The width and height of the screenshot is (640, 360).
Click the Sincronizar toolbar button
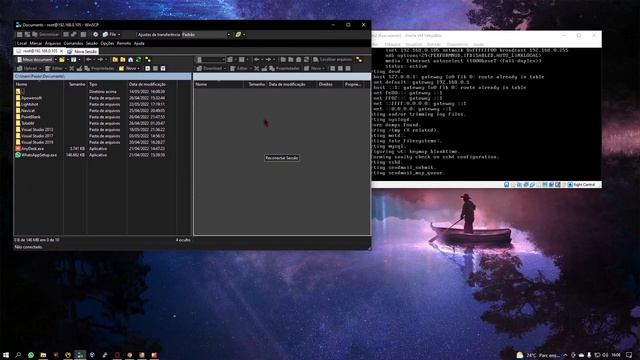[45, 35]
